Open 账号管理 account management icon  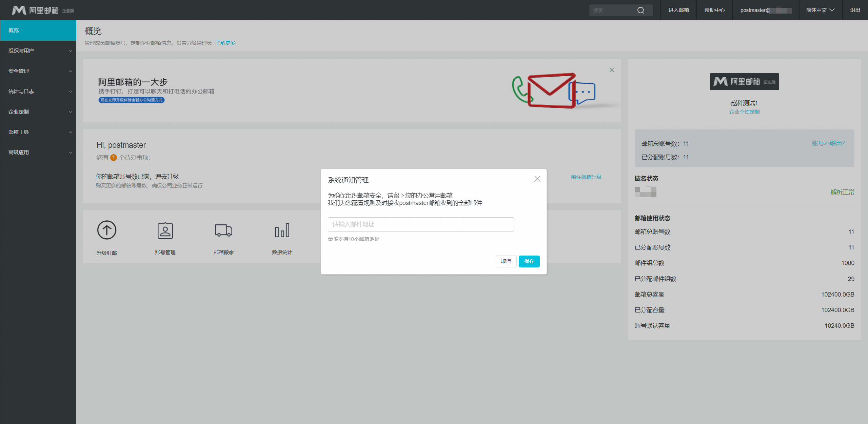pos(165,231)
